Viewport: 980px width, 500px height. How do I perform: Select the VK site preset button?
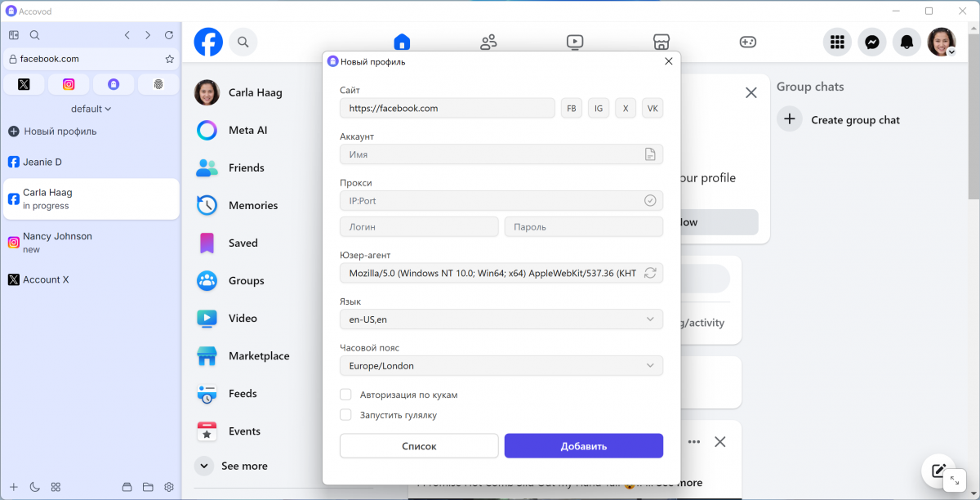click(653, 108)
